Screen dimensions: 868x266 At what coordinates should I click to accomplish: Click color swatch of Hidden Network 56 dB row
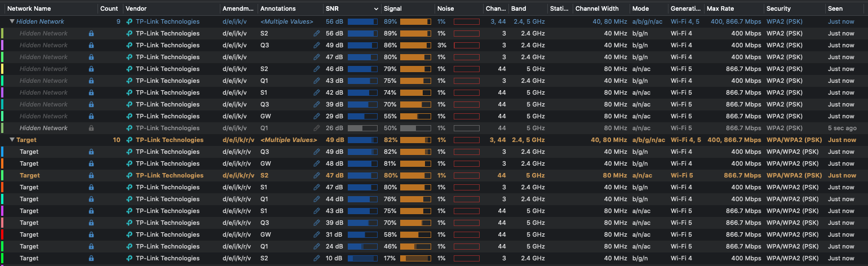point(2,33)
